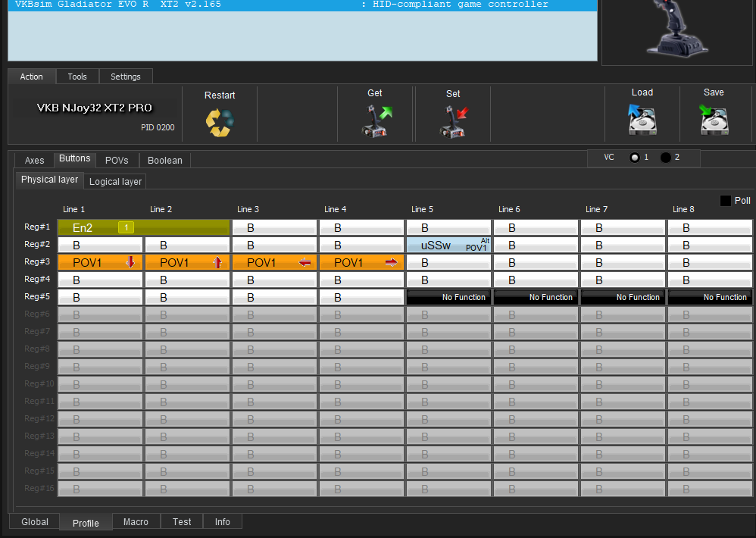Click the Reg#1 row label
This screenshot has height=538, width=756.
[37, 227]
